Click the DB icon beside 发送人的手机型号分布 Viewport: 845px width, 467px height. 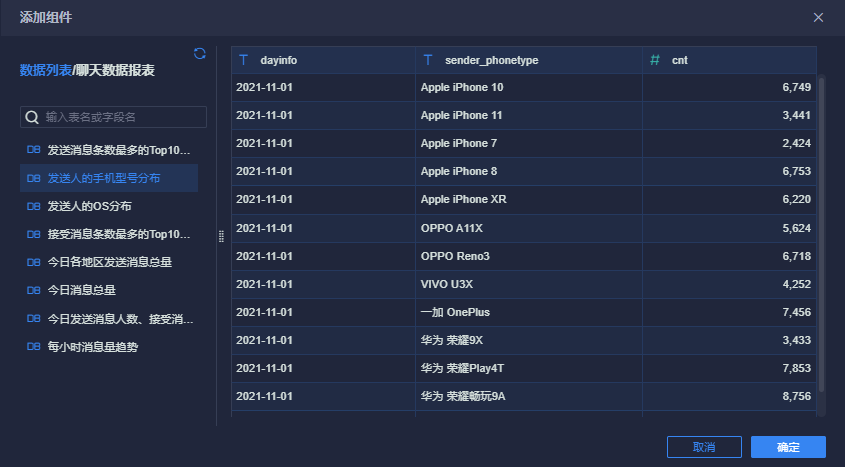click(x=33, y=178)
